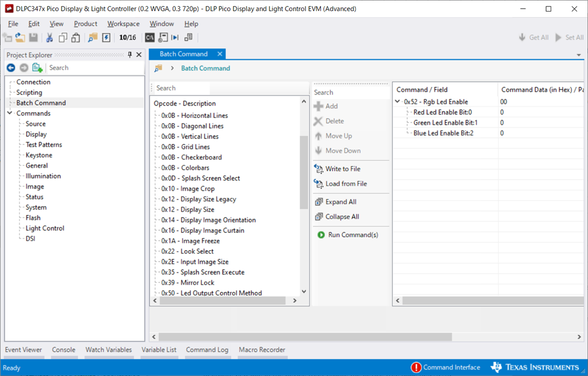Select Scripting in Project Explorer
Screen dimensions: 588x376
coord(29,93)
